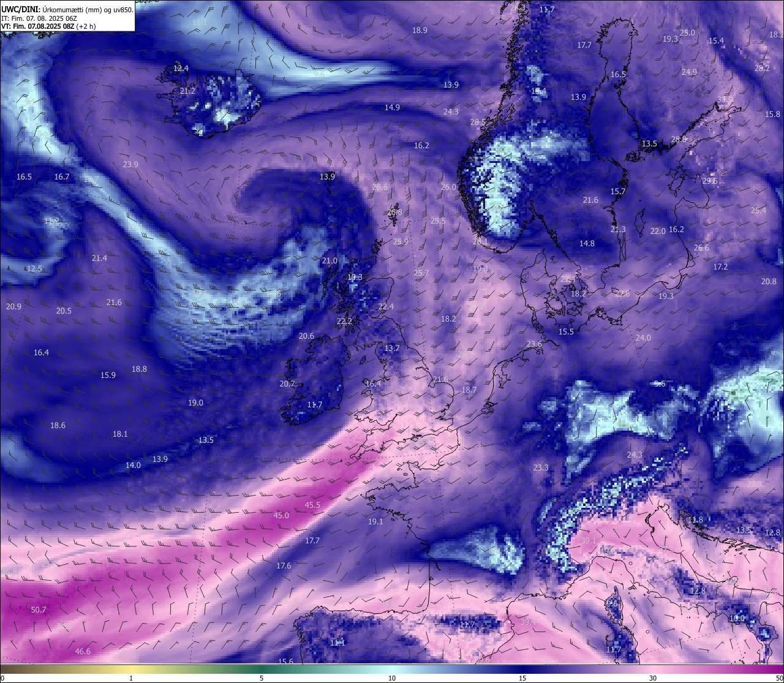Click the 15.8 value label
The image size is (784, 683).
coord(773,115)
